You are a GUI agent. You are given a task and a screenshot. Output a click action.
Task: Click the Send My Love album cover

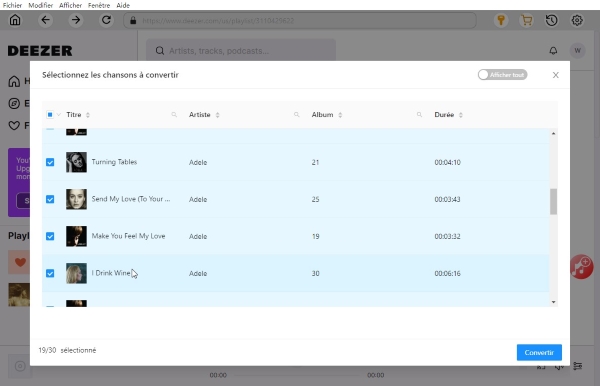76,199
